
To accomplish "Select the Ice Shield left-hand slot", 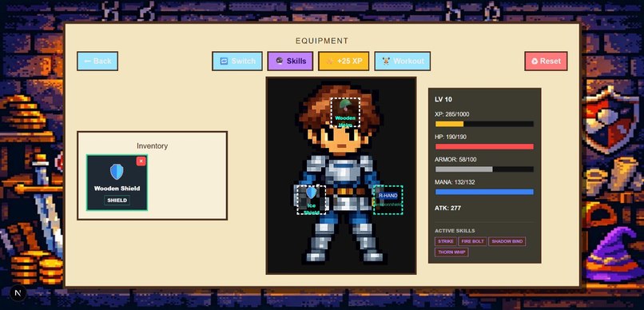I will pos(312,200).
